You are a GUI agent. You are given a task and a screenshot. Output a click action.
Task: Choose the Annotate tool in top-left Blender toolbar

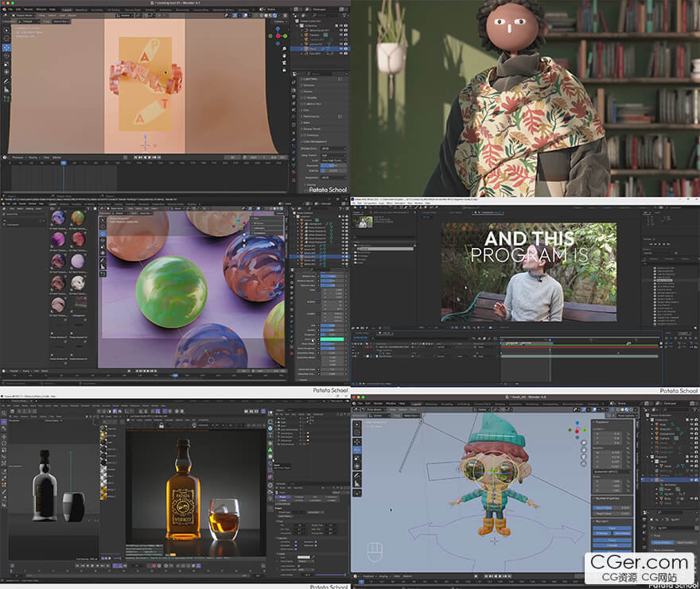(x=6, y=81)
